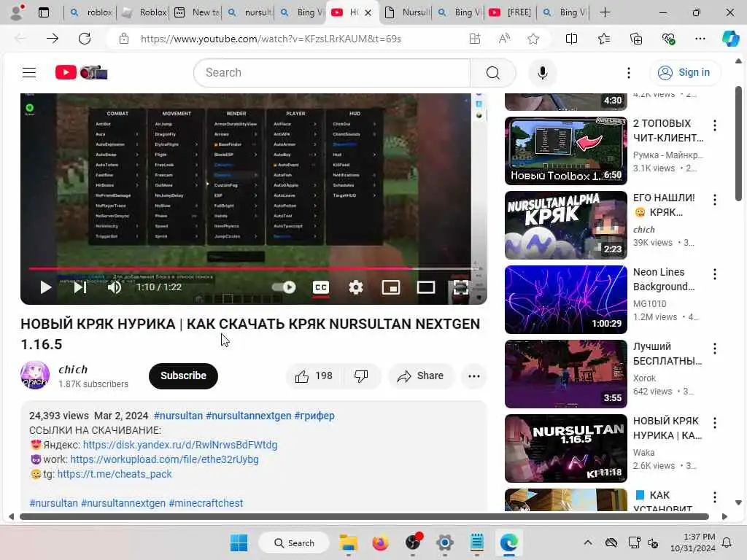Click the #nursultannextgen hashtag above description
This screenshot has width=747, height=560.
[x=248, y=416]
